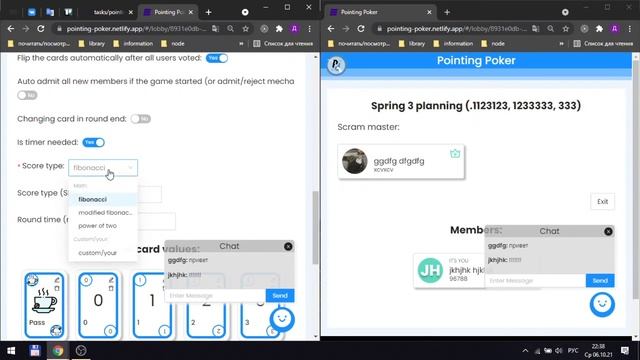The height and width of the screenshot is (360, 640).
Task: Click the smiley chat button in left window
Action: click(282, 319)
